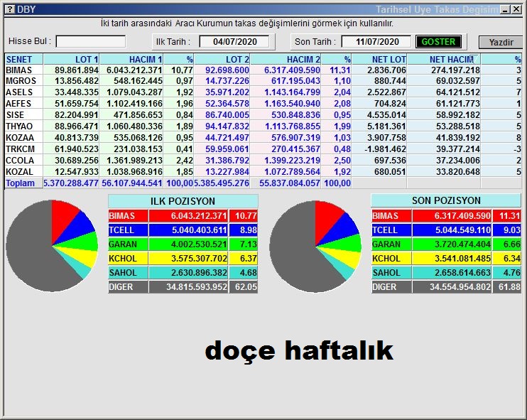527x420 pixels.
Task: Click gray DIGER swatch in SON POZISYON
Action: pos(391,287)
